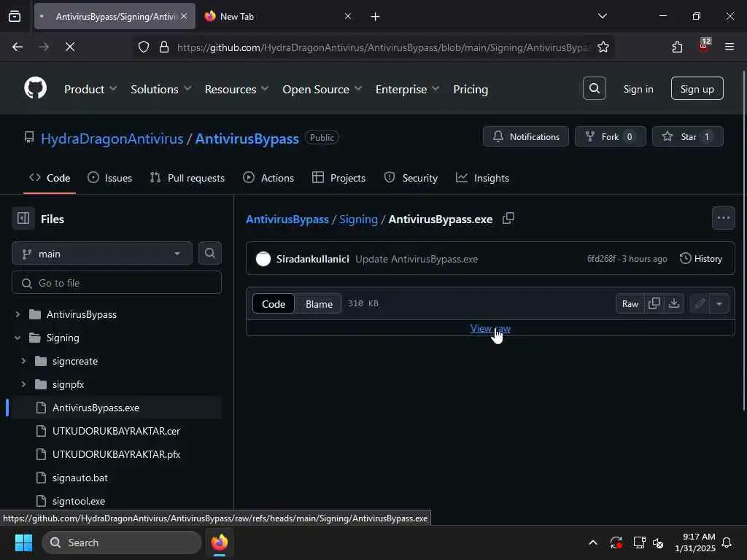Click the View raw link

[x=490, y=328]
